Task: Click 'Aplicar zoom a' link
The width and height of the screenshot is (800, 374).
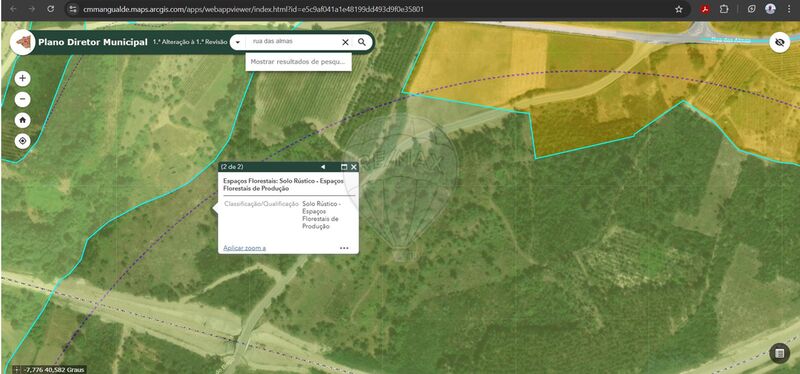Action: 244,248
